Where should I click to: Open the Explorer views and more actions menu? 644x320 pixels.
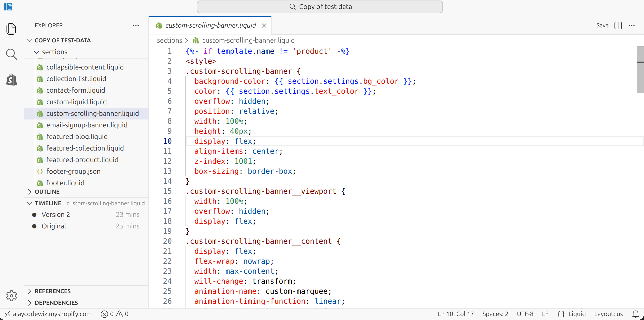coord(136,26)
